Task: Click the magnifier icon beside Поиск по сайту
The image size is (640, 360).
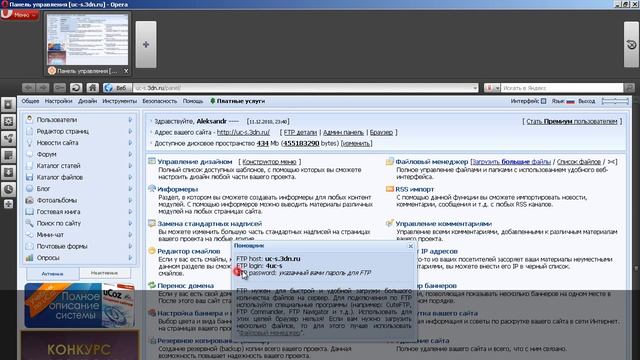Action: 29,223
